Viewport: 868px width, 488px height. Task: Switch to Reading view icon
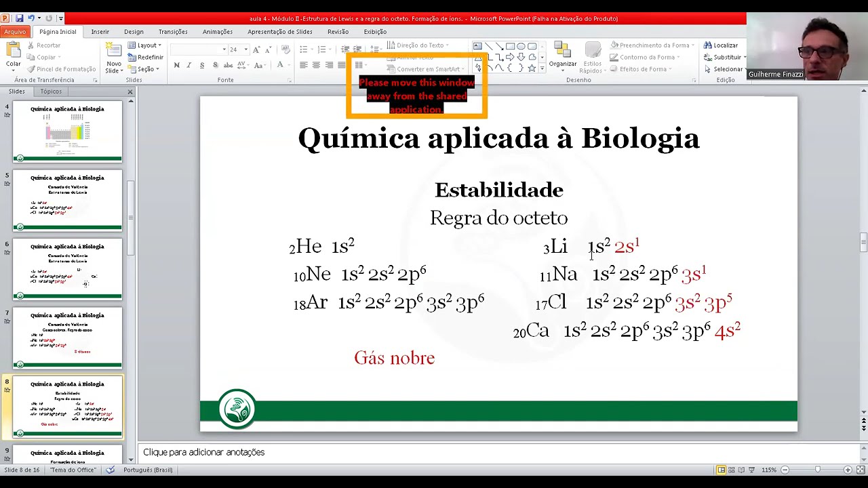click(x=741, y=470)
